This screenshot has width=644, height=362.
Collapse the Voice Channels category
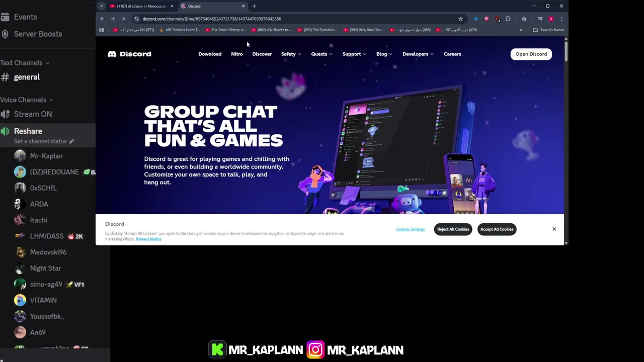(x=27, y=100)
